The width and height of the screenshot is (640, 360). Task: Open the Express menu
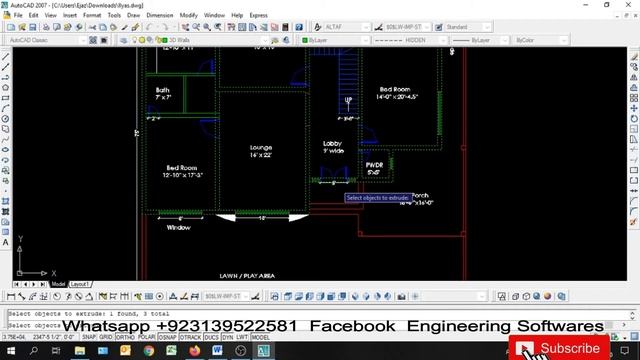[258, 15]
